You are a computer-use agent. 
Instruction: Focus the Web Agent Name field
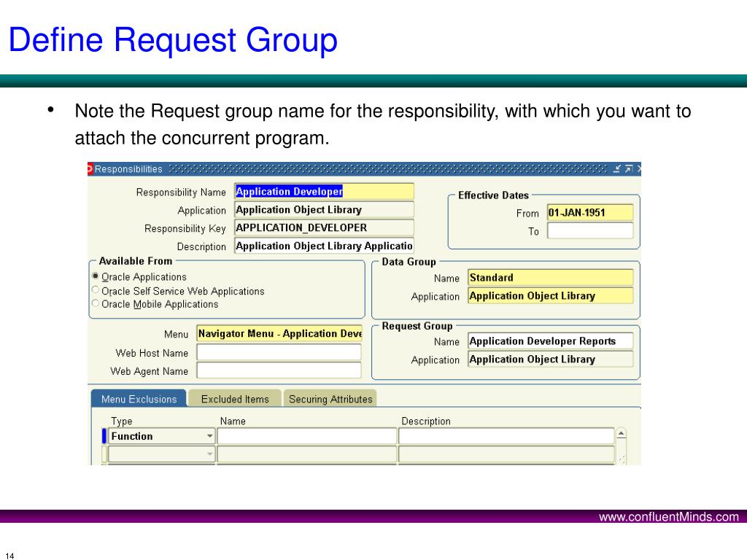pyautogui.click(x=279, y=370)
